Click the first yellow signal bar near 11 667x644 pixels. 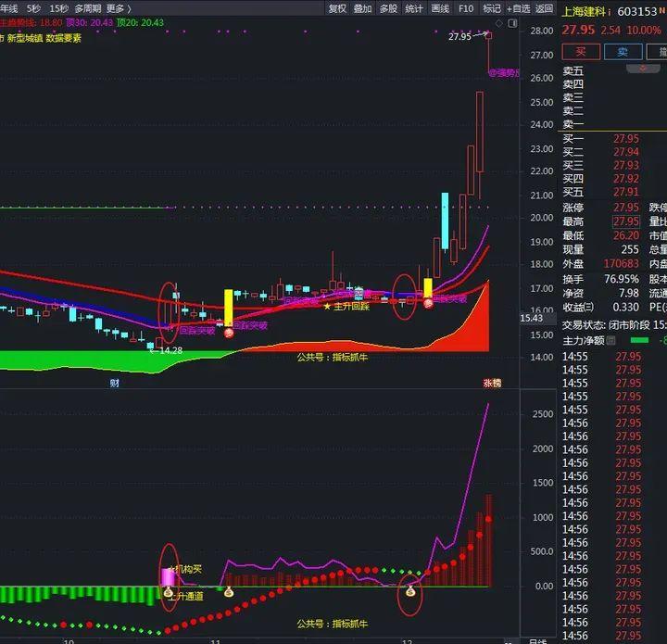229,308
